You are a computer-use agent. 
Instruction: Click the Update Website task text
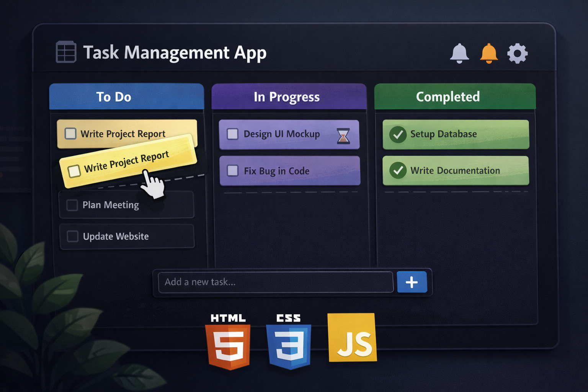point(116,236)
